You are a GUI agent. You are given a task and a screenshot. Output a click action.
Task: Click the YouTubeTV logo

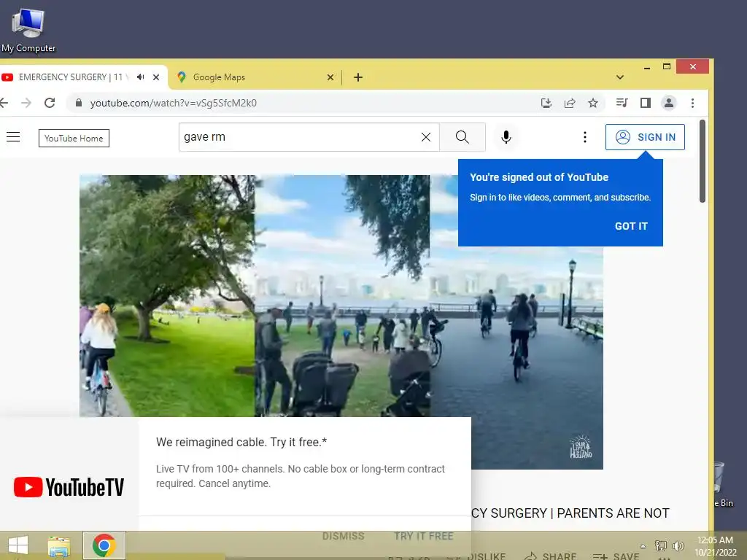pyautogui.click(x=69, y=487)
